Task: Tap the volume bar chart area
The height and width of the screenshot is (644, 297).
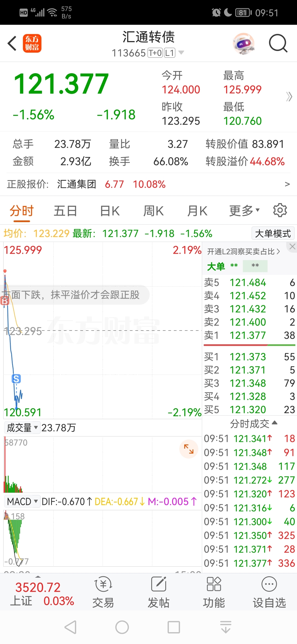Action: pyautogui.click(x=102, y=464)
